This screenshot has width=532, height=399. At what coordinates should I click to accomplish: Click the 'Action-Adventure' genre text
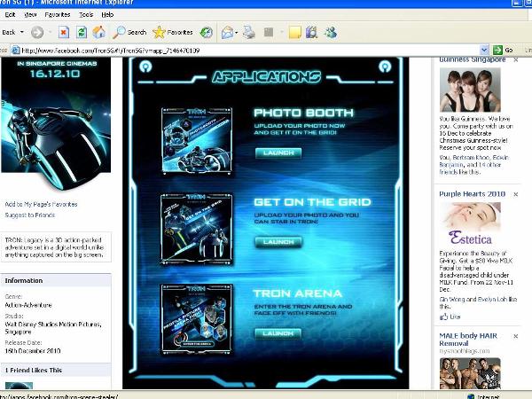point(28,305)
